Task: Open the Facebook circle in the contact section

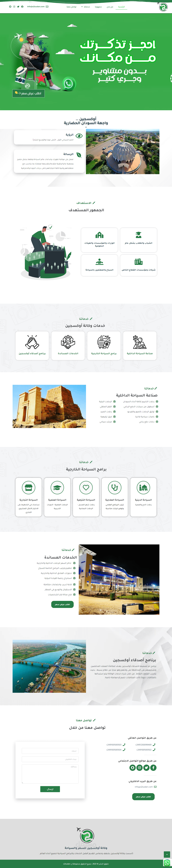Action: pyautogui.click(x=153, y=768)
